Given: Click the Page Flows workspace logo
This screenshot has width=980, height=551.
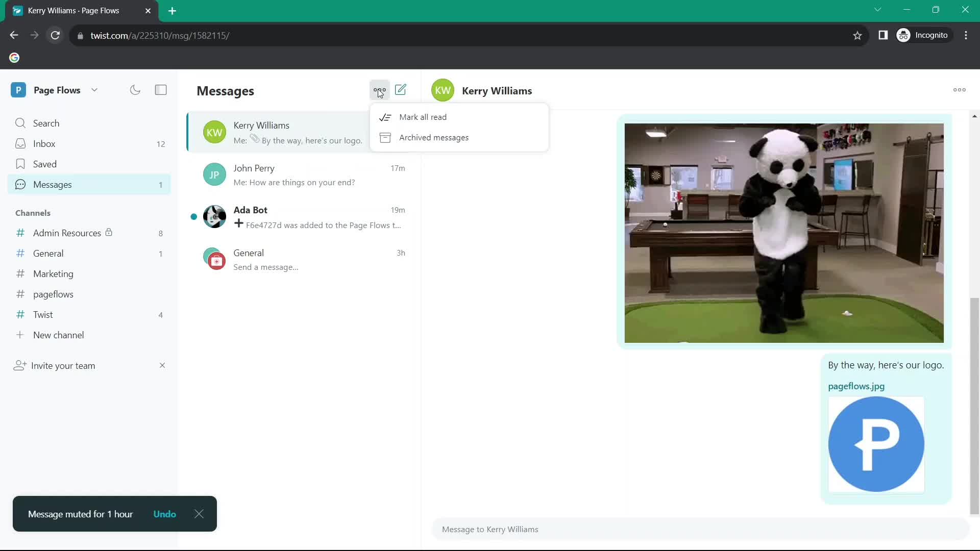Looking at the screenshot, I should [x=18, y=90].
